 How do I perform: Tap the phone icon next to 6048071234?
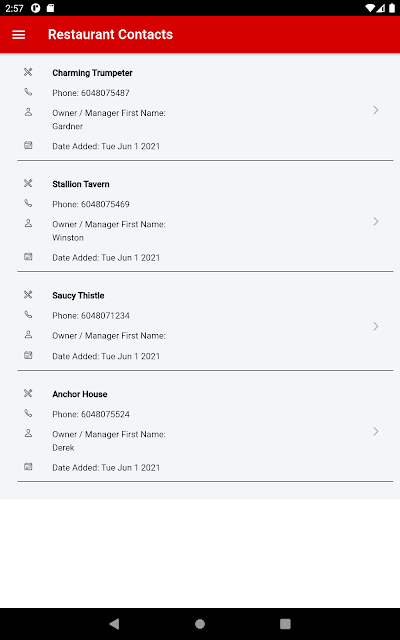(28, 315)
